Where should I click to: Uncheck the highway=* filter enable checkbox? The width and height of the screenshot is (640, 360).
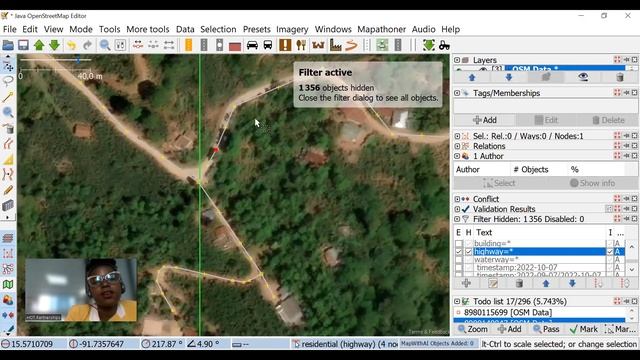coord(458,252)
